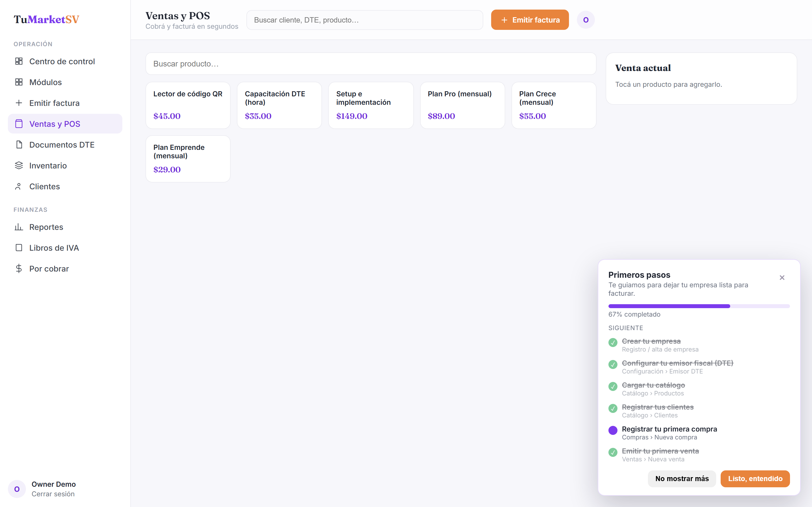
Task: Focus the Buscar producto search field
Action: 371,64
